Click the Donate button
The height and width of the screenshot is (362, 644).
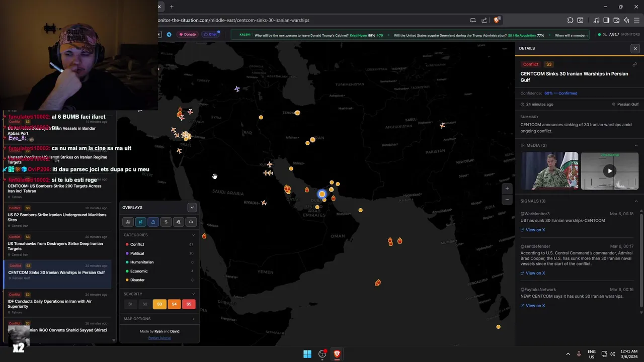(188, 34)
